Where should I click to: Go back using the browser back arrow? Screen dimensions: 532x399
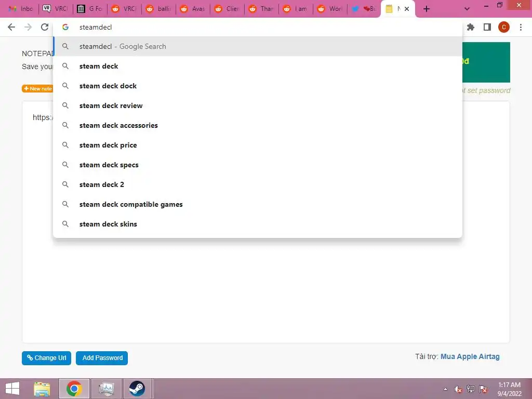(x=11, y=27)
